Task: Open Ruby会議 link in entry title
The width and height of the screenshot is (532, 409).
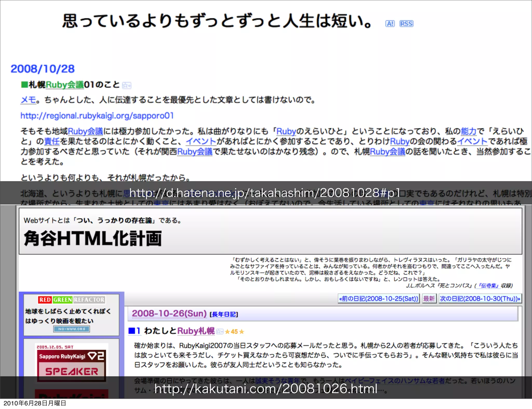Action: (x=65, y=85)
